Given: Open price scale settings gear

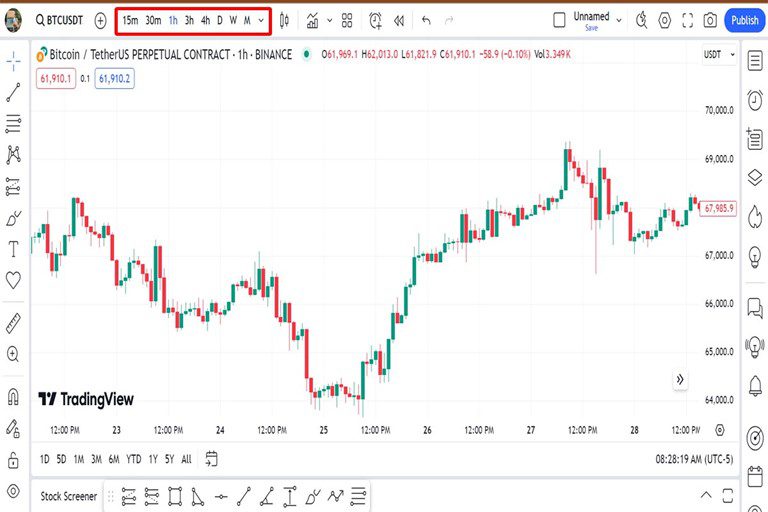Looking at the screenshot, I should click(720, 430).
